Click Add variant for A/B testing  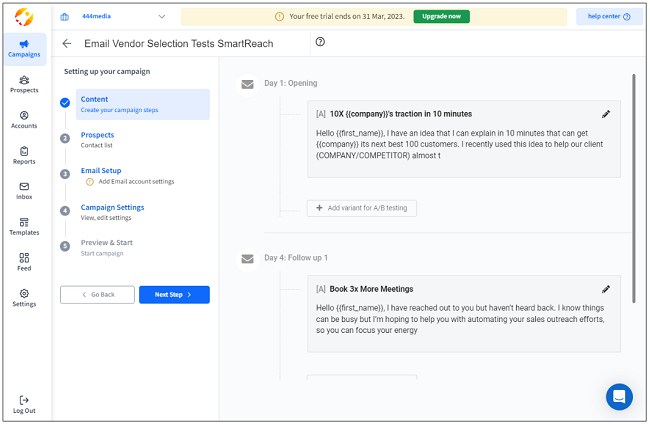pos(361,208)
